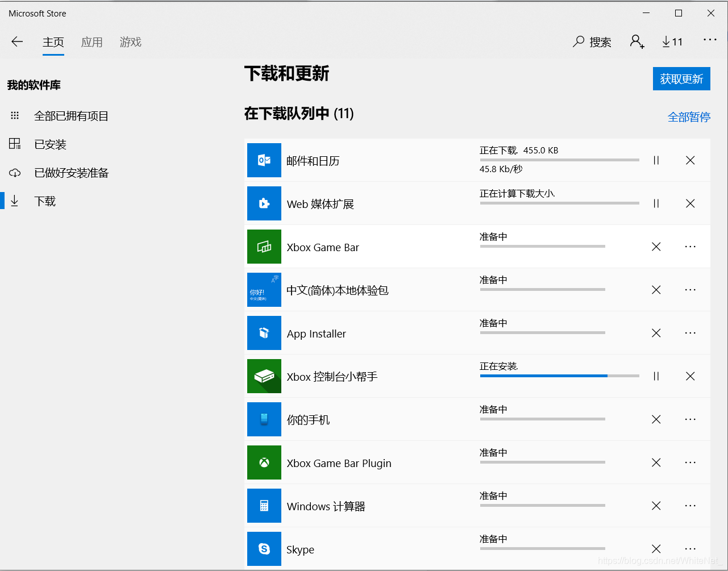Open more options for 中文(简体)本地体验包
Screen dimensions: 728x571
(x=690, y=290)
